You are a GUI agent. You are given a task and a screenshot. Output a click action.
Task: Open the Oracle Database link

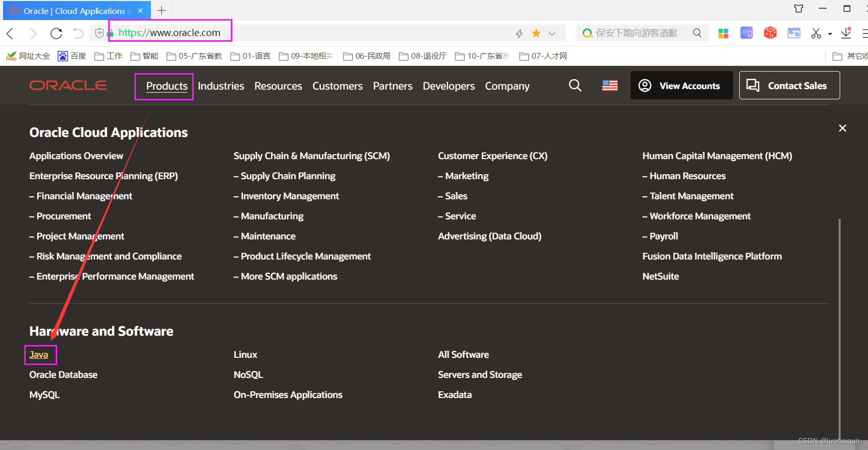pyautogui.click(x=63, y=375)
